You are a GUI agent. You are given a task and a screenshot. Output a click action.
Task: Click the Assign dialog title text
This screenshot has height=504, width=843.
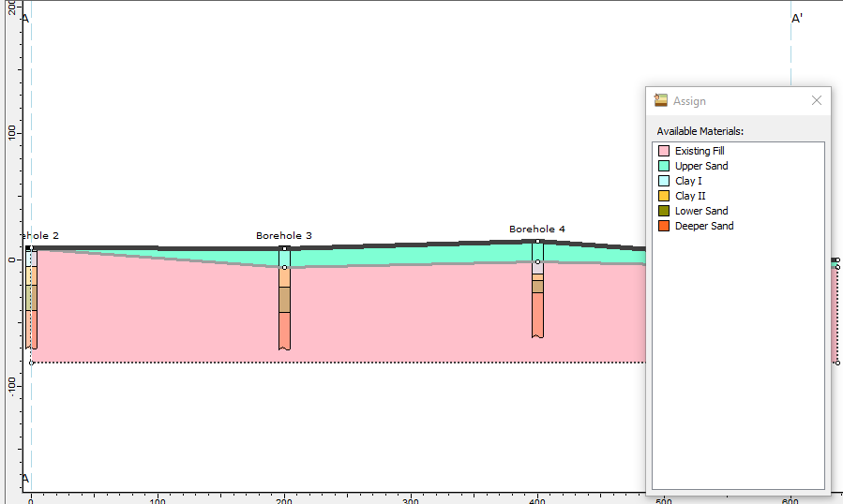tap(689, 101)
